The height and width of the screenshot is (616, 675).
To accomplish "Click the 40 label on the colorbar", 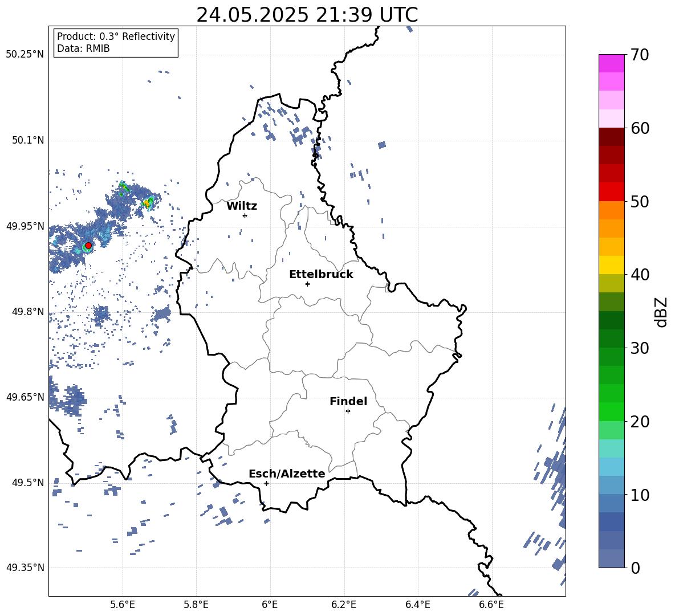I will (x=640, y=275).
